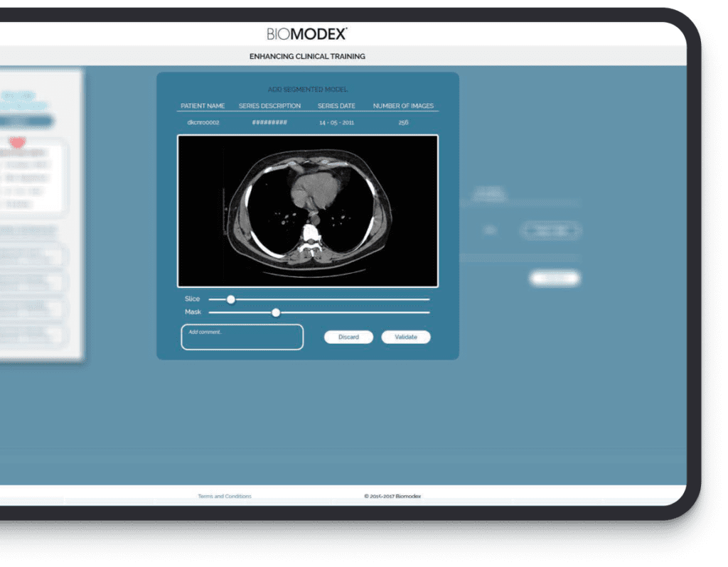Screen dimensions: 728x567
Task: Select the patient row dkcnro0002
Action: (203, 121)
